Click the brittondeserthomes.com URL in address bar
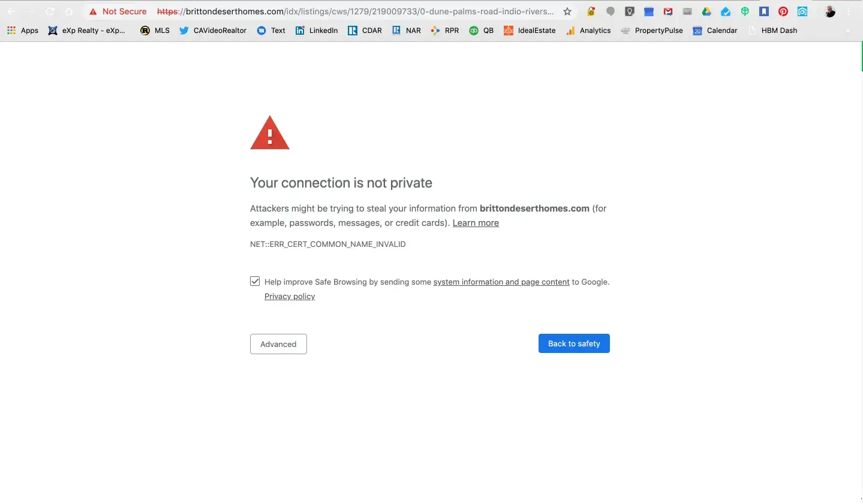863x504 pixels. [355, 11]
